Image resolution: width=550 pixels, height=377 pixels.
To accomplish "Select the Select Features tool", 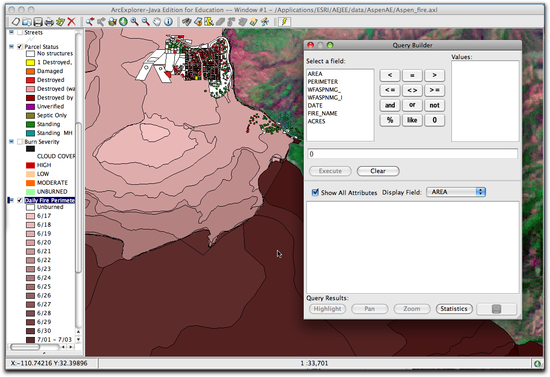I will pyautogui.click(x=209, y=22).
